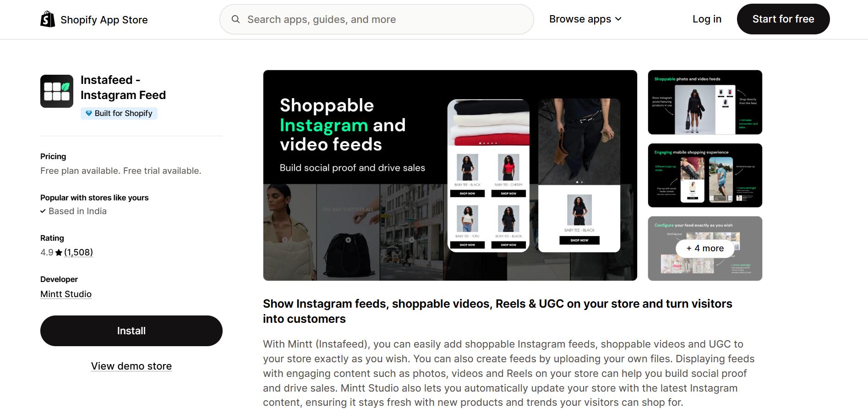Click the Based in India checkmark icon

pyautogui.click(x=43, y=211)
